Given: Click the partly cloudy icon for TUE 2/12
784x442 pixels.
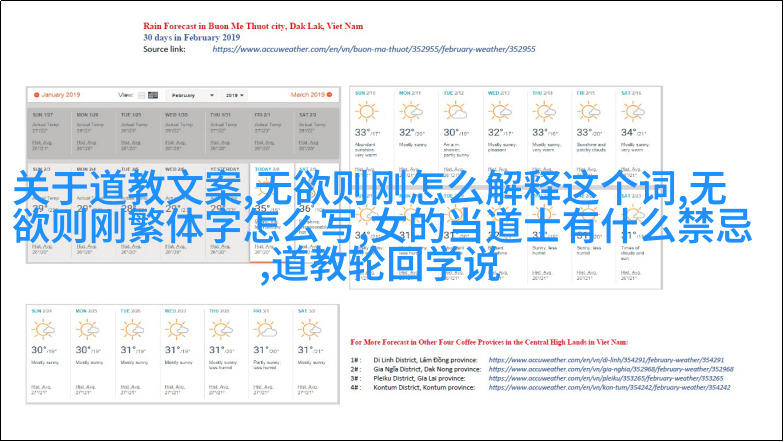Looking at the screenshot, I should coord(456,110).
